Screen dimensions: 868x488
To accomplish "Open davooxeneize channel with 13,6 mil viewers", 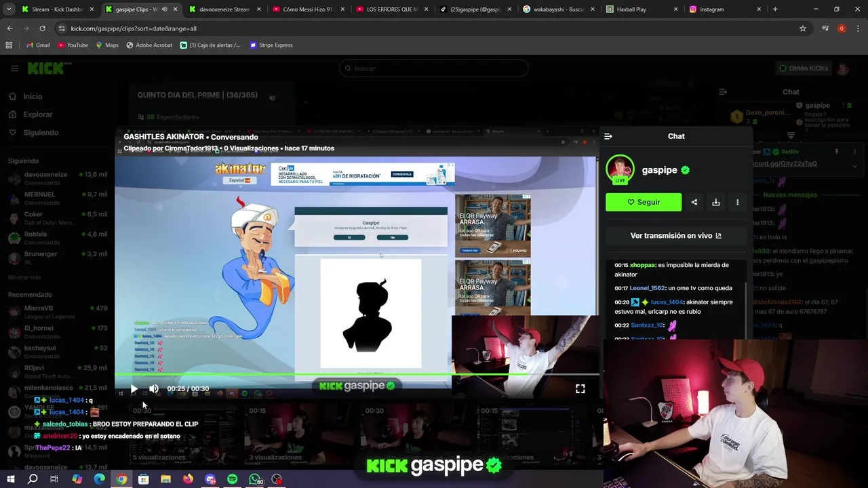I will [x=58, y=178].
